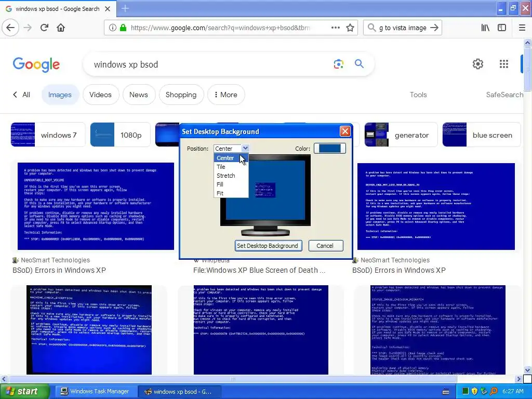
Task: Choose Stretch in the position list
Action: pyautogui.click(x=231, y=176)
